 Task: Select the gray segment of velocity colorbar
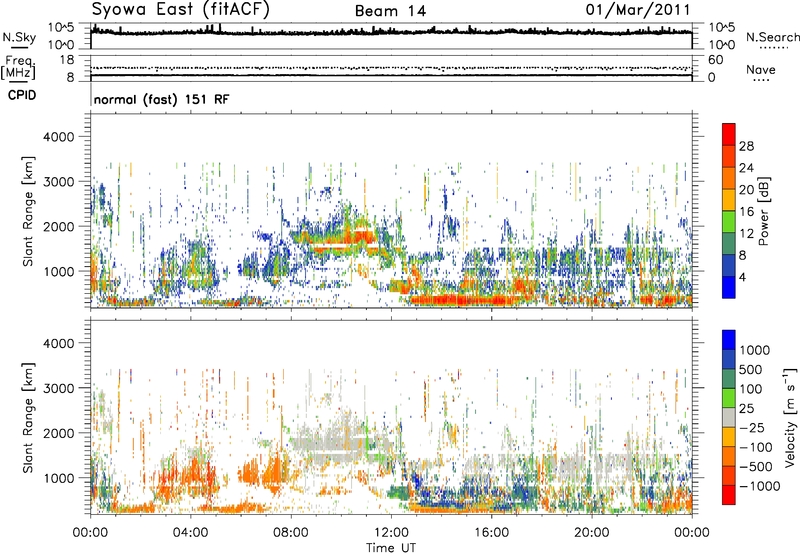pyautogui.click(x=729, y=418)
